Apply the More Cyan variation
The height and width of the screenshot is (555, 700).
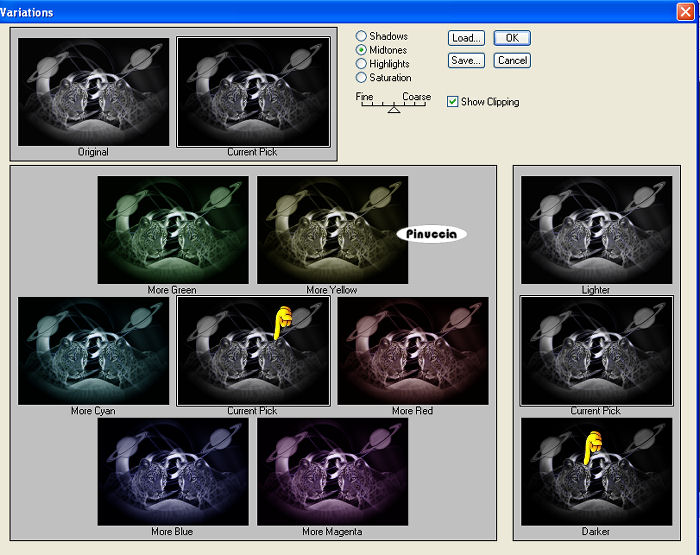coord(94,351)
